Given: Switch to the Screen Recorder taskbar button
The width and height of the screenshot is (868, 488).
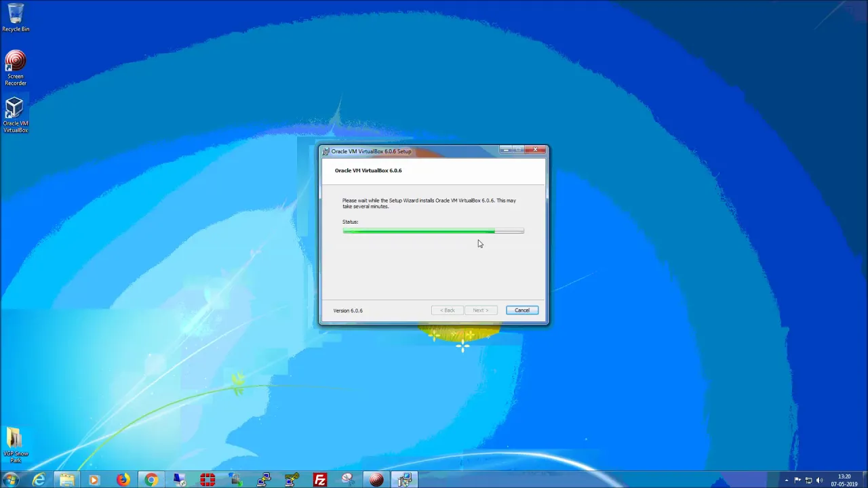Looking at the screenshot, I should 376,480.
